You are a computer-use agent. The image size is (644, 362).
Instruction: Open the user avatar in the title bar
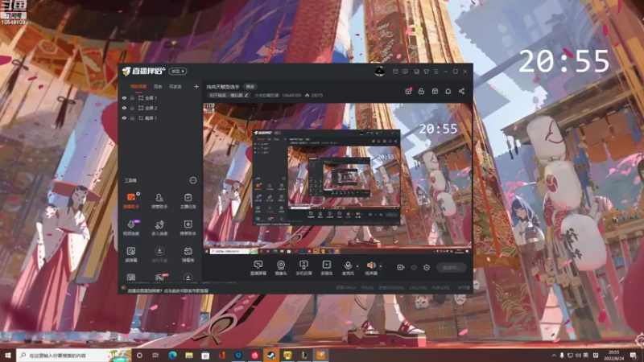coord(379,72)
